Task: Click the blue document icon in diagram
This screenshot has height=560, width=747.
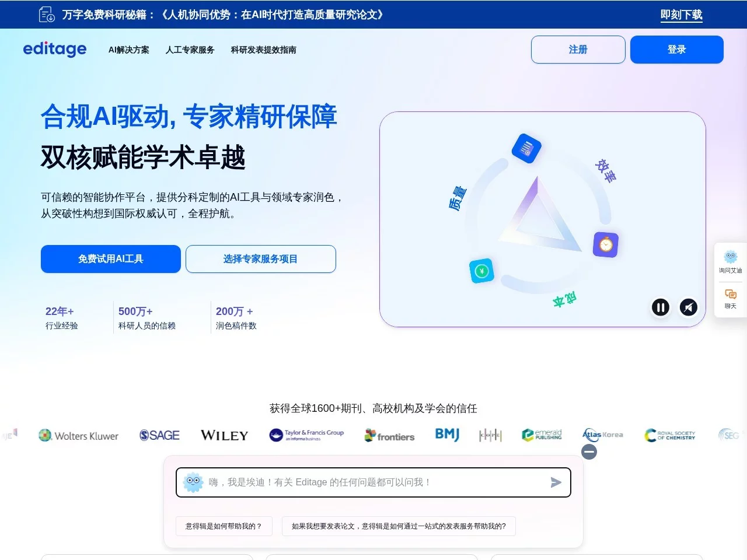Action: point(526,149)
